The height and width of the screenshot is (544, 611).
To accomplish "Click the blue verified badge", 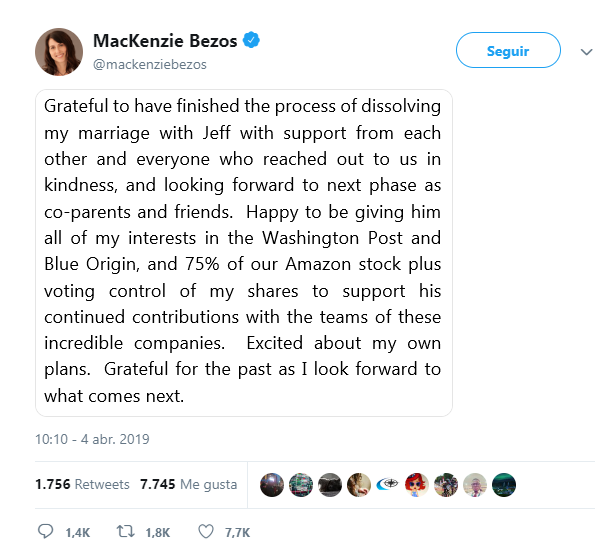I will 254,41.
